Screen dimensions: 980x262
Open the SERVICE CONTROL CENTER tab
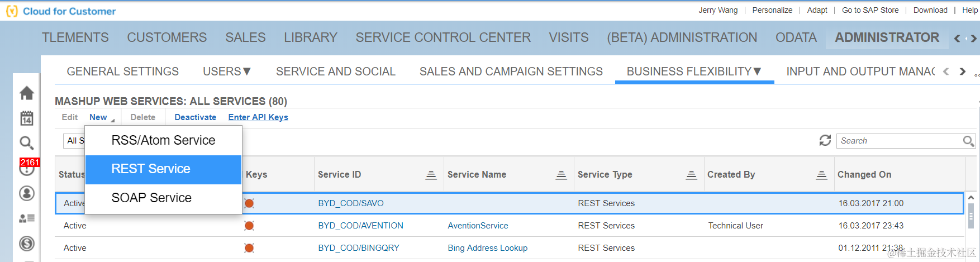(x=443, y=37)
